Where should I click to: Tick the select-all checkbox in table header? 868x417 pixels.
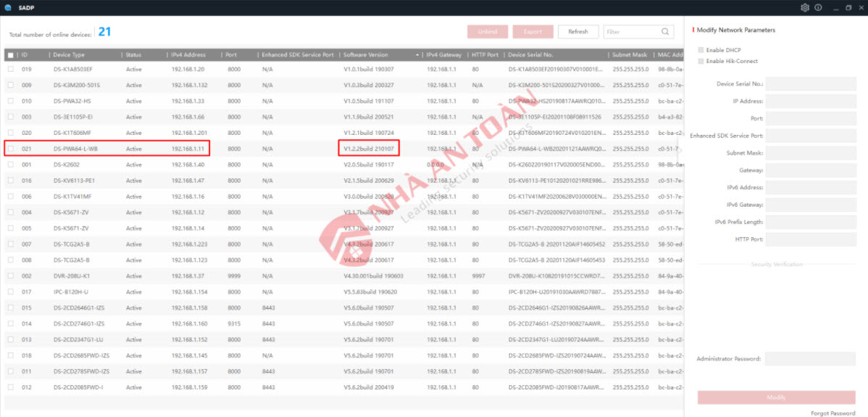click(11, 55)
